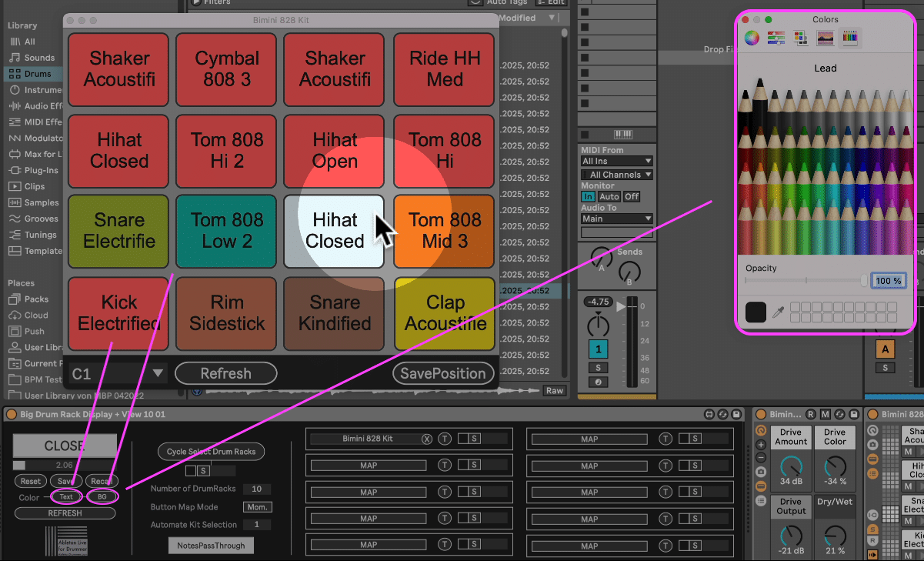The image size is (924, 561).
Task: Click the X to clear Bimini 828 Kit mapping
Action: [427, 439]
